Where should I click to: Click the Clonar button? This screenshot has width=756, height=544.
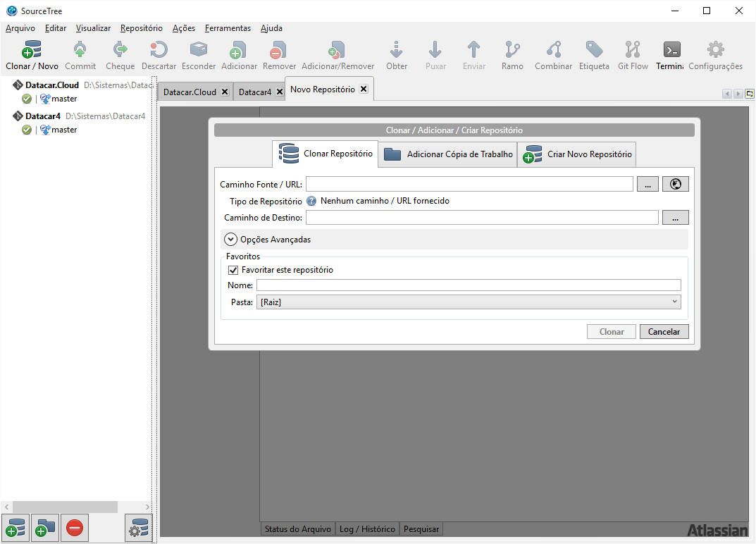tap(612, 332)
